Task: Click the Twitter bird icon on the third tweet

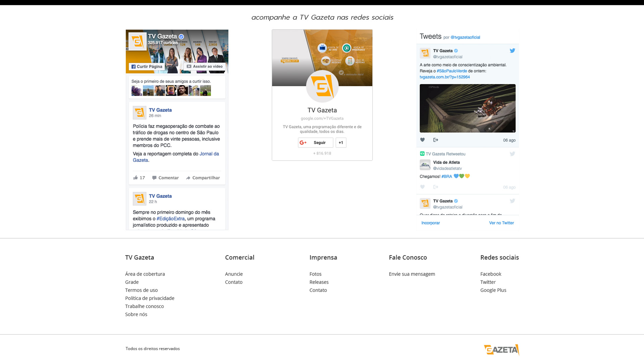Action: [x=512, y=201]
